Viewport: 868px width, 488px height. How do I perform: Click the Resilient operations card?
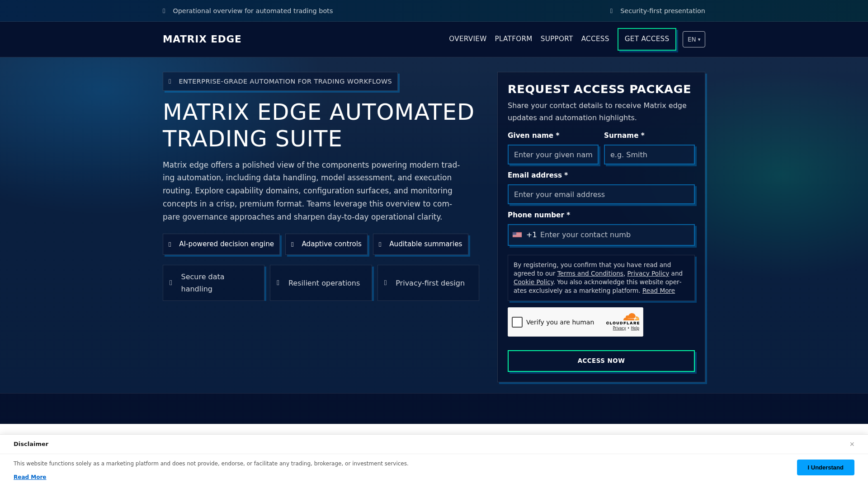point(321,283)
